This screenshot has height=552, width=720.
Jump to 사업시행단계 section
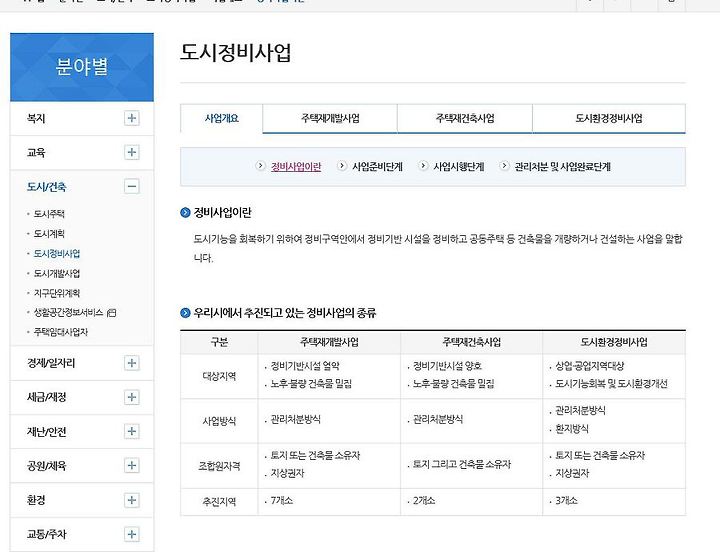pyautogui.click(x=459, y=166)
